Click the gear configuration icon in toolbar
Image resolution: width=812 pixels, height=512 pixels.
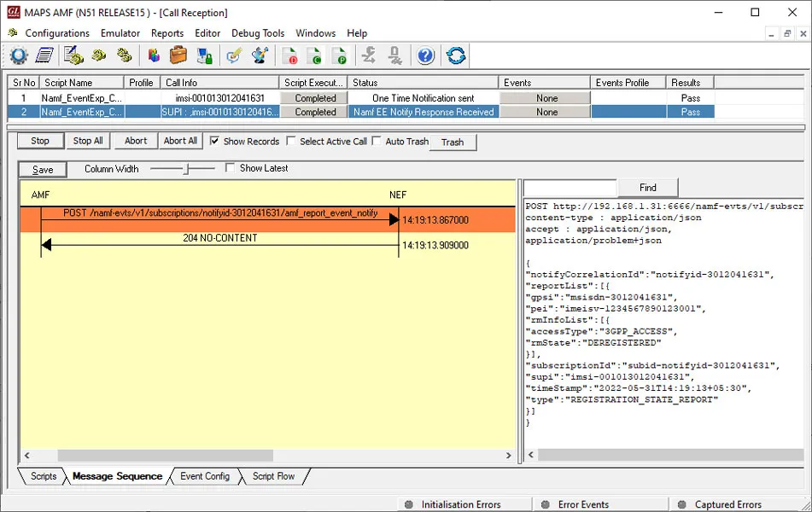19,55
